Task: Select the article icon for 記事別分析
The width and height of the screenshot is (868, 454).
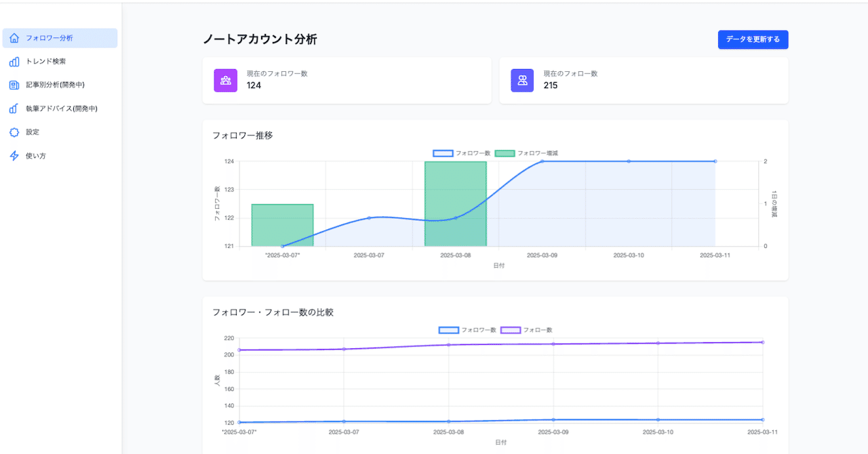Action: (x=14, y=85)
